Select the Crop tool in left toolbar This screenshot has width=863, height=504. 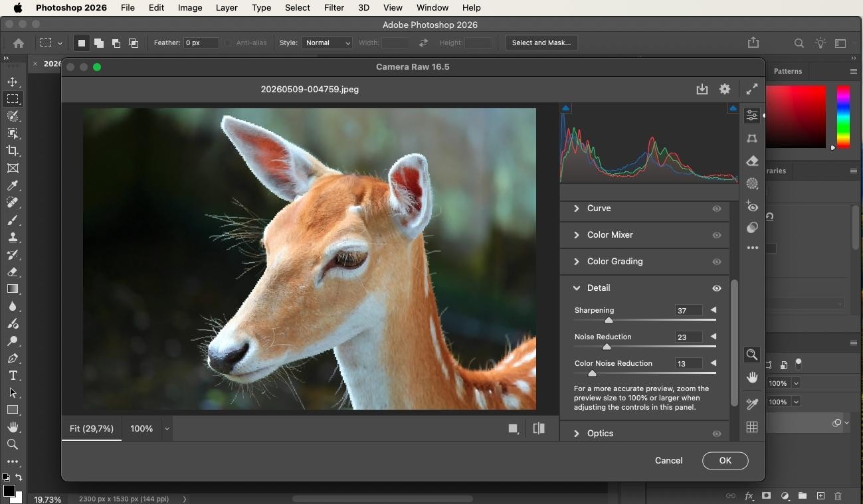click(x=13, y=151)
